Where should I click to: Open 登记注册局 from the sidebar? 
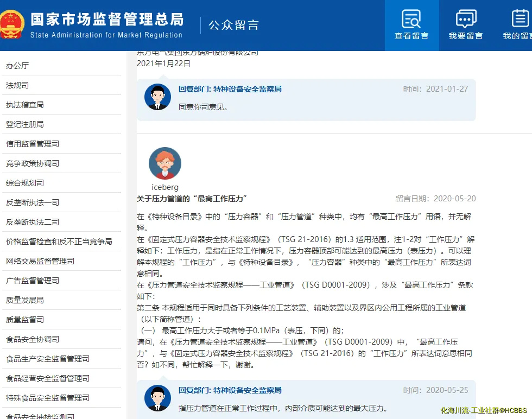[x=25, y=124]
